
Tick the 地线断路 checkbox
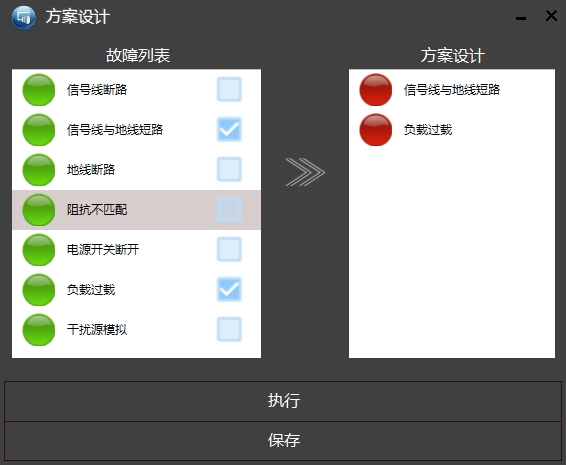coord(229,169)
